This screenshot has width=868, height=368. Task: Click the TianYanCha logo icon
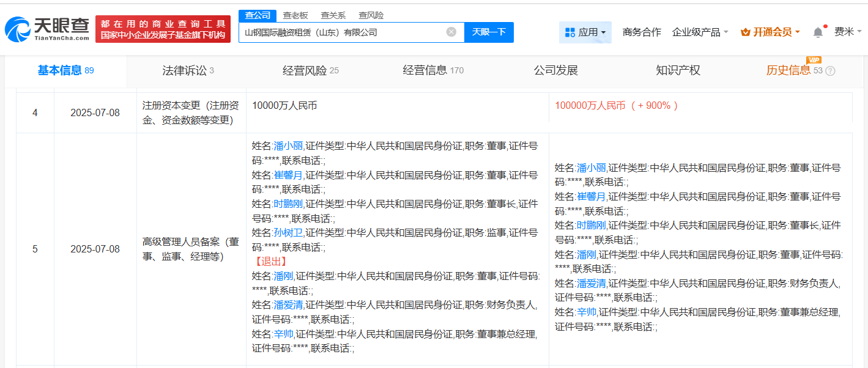pos(17,29)
